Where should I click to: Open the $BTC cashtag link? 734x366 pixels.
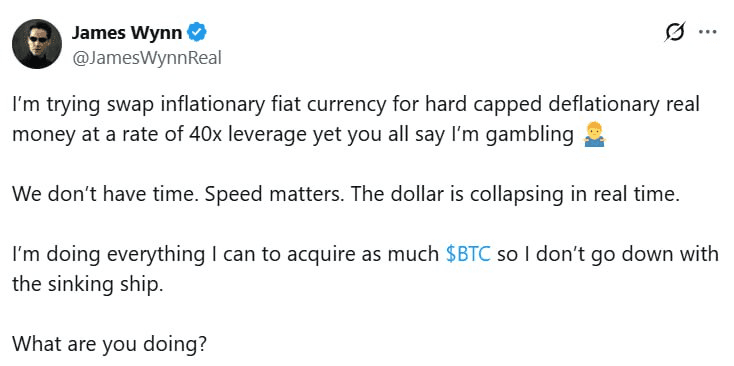pyautogui.click(x=468, y=254)
